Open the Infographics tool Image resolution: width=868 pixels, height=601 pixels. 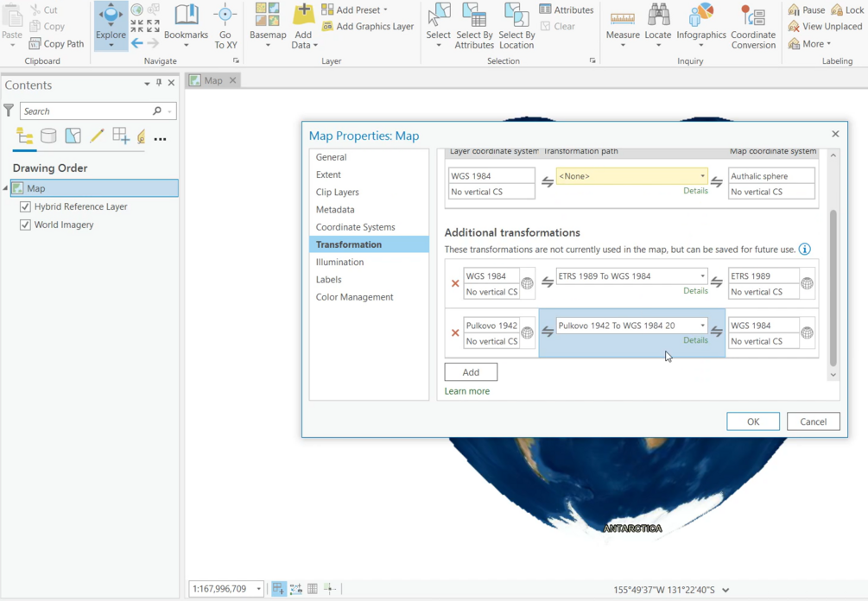pyautogui.click(x=701, y=25)
